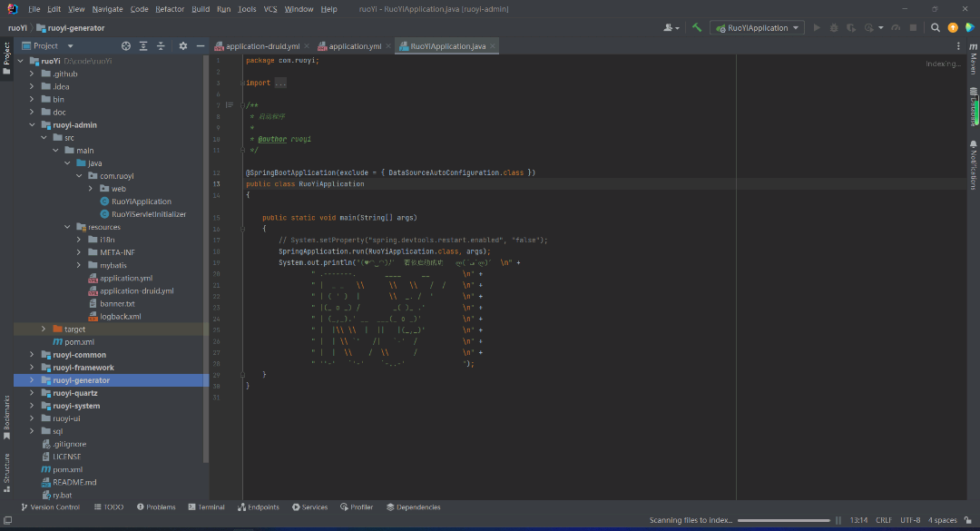Click the orange IDE update icon
This screenshot has width=980, height=531.
coord(953,28)
